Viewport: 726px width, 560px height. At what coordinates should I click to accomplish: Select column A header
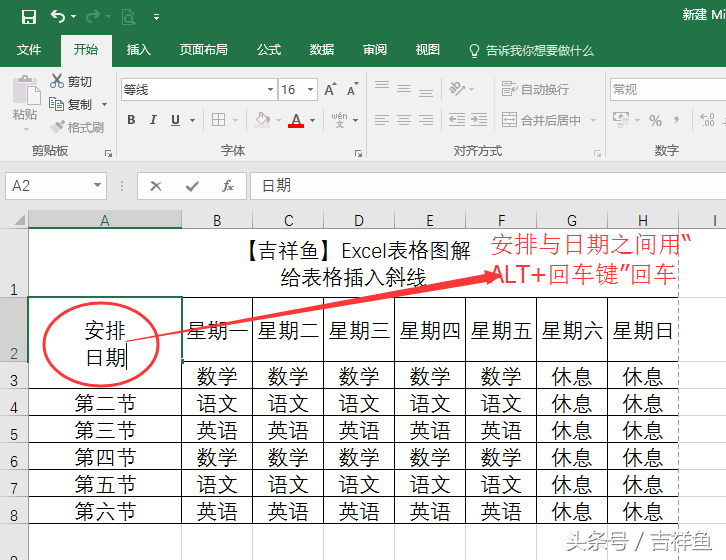[105, 220]
